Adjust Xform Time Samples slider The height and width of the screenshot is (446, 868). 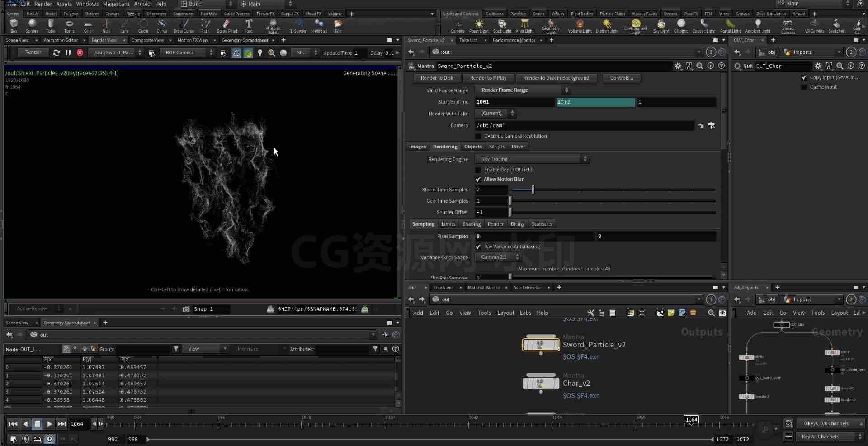click(x=533, y=190)
